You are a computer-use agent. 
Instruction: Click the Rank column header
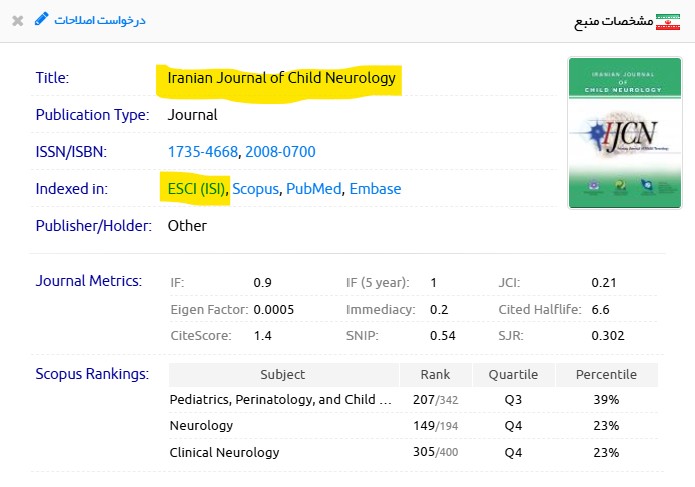(435, 375)
